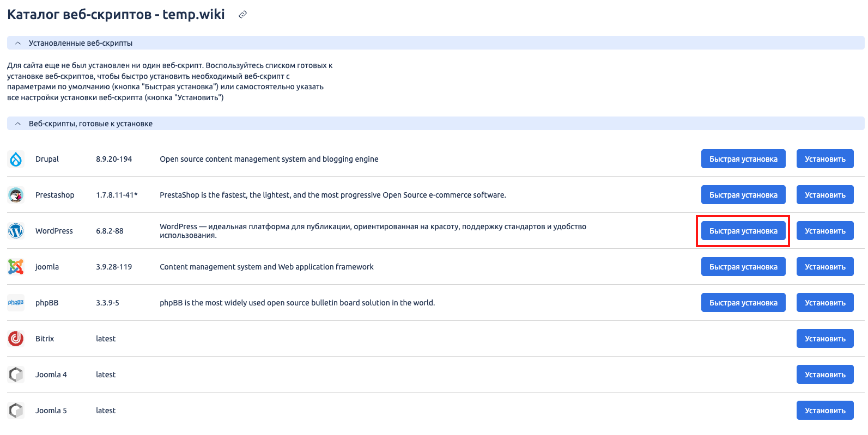Screen dimensions: 868x435
Task: Click Prestashop version 1.7.8.11-41*
Action: tap(117, 195)
